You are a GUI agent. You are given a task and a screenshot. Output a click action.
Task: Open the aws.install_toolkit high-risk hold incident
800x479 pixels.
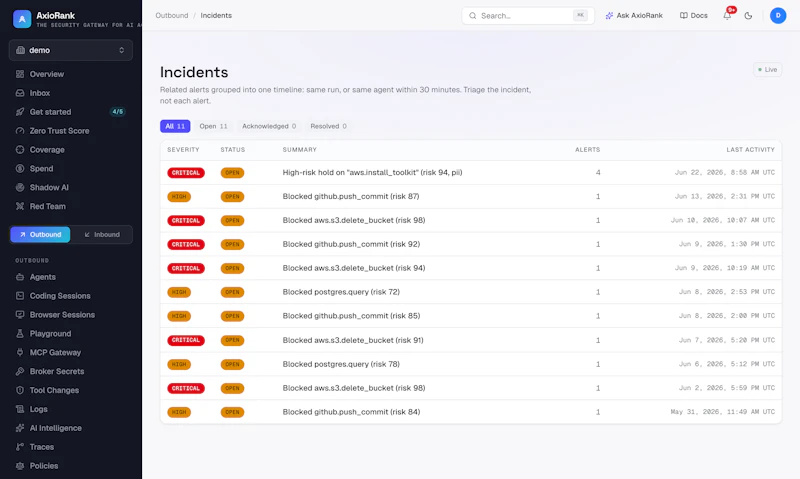470,172
